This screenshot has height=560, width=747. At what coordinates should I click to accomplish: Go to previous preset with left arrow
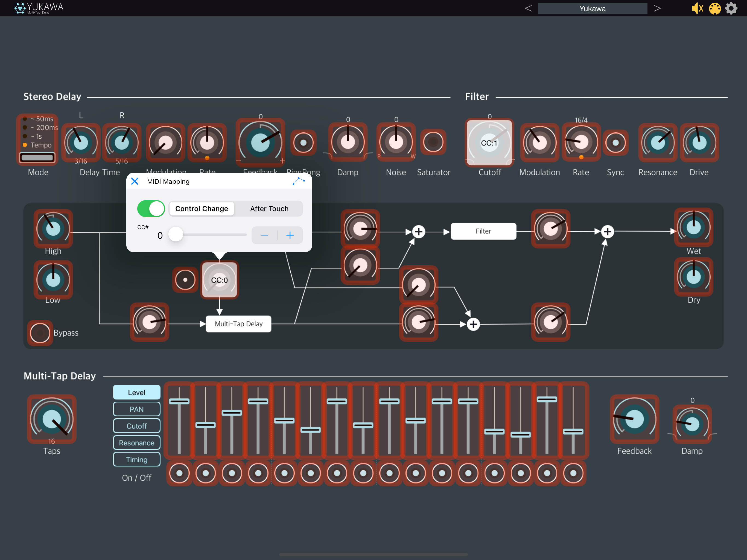pyautogui.click(x=529, y=8)
